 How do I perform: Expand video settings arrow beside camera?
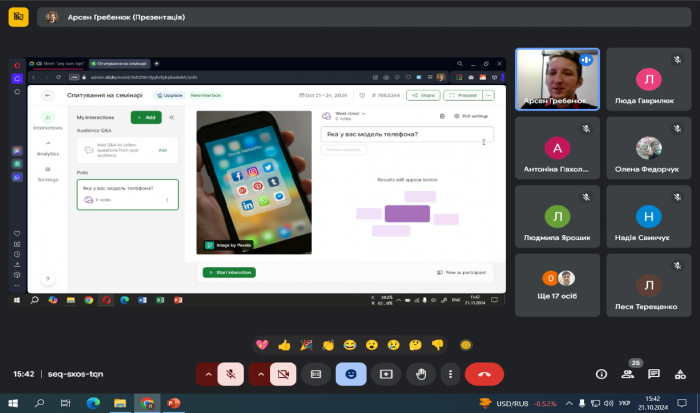260,373
